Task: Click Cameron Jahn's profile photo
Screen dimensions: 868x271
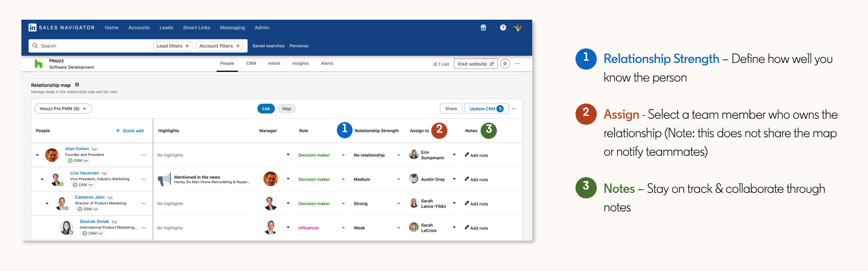Action: 62,204
